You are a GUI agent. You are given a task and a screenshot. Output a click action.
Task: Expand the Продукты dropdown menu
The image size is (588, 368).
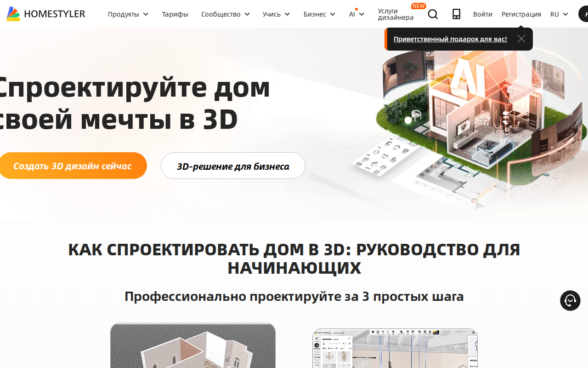128,14
